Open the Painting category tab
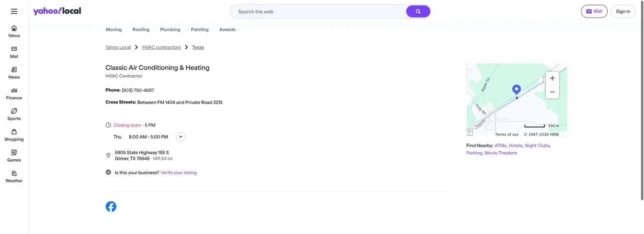 pyautogui.click(x=200, y=30)
